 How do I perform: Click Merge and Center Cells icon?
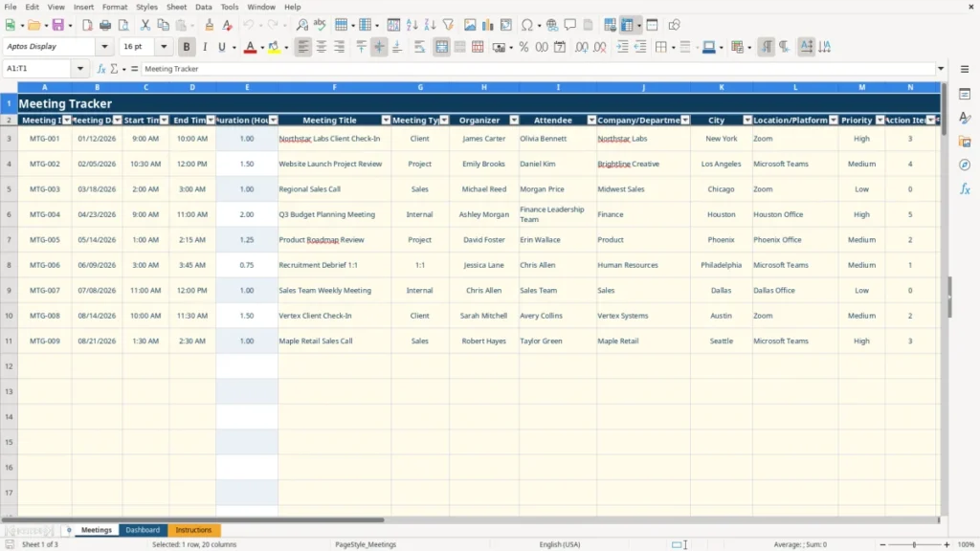441,47
